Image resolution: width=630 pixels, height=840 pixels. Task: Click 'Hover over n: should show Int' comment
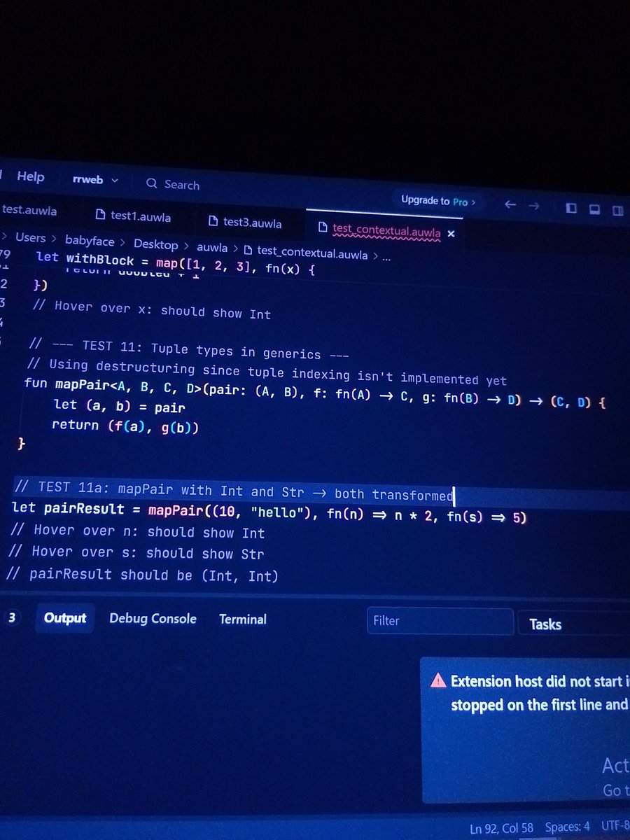(138, 531)
